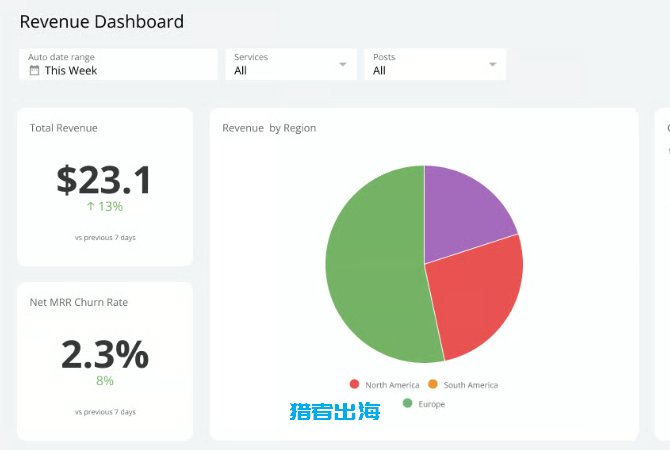Click the red North America legend dot
670x450 pixels.
point(354,384)
